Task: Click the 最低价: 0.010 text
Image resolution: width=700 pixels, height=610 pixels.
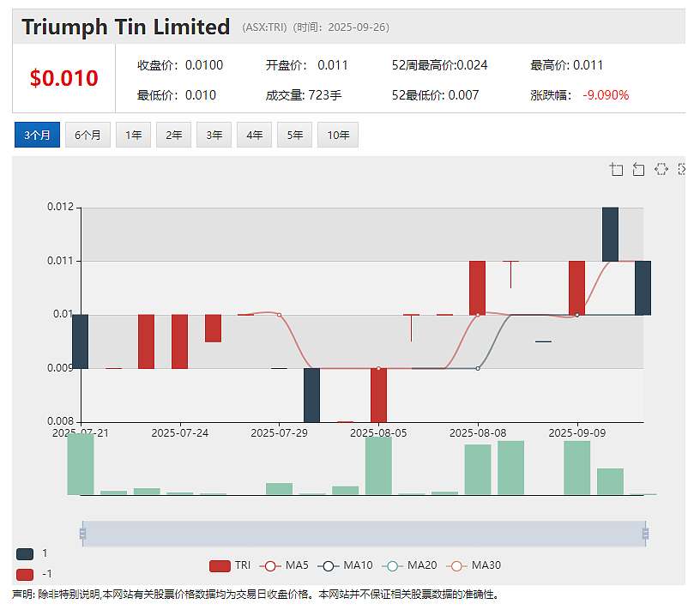Action: click(177, 95)
